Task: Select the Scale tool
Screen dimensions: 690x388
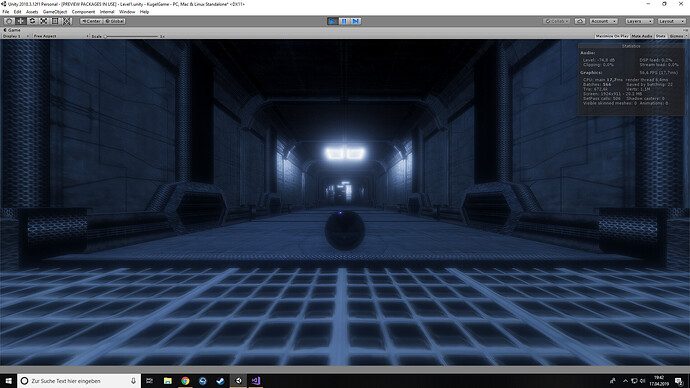Action: [44, 21]
